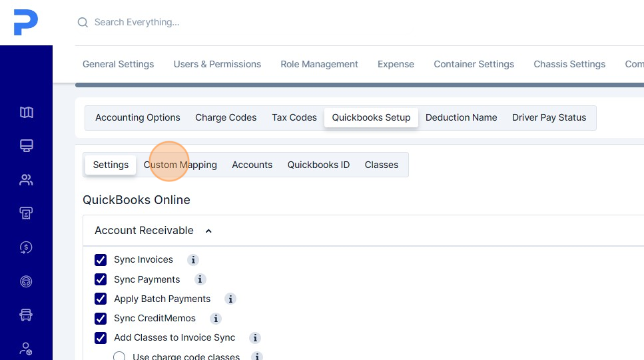
Task: Open the user settings icon in sidebar
Action: click(x=26, y=349)
